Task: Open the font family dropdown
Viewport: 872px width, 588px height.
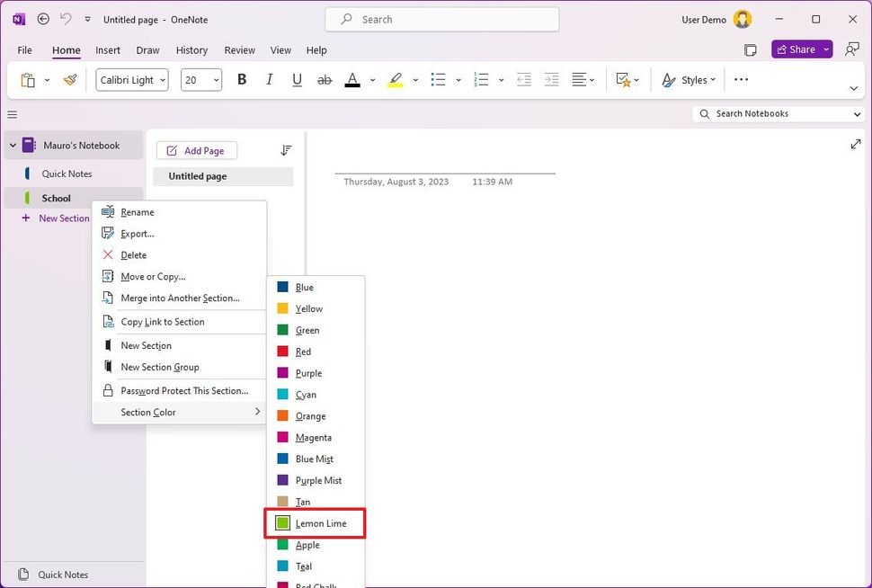Action: 131,80
